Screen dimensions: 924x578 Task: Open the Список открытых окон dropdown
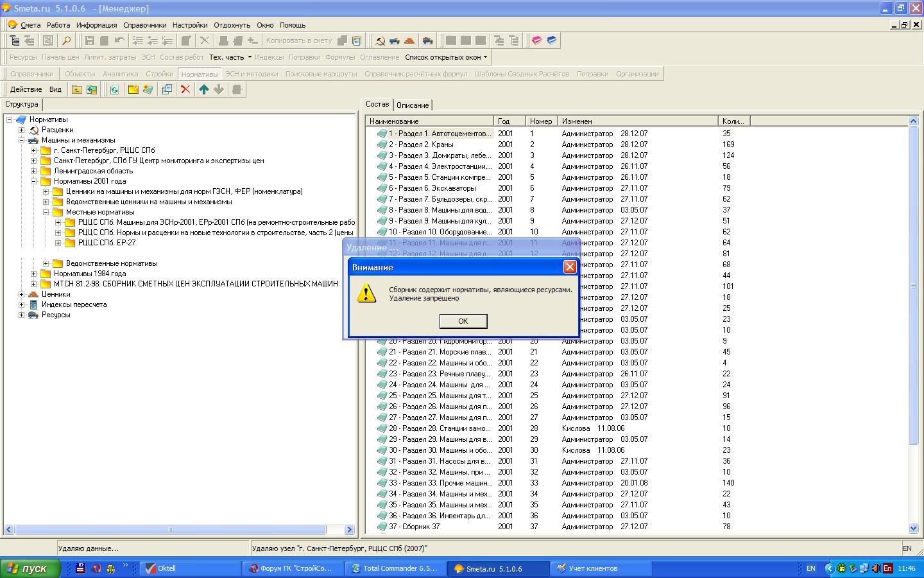[x=447, y=57]
